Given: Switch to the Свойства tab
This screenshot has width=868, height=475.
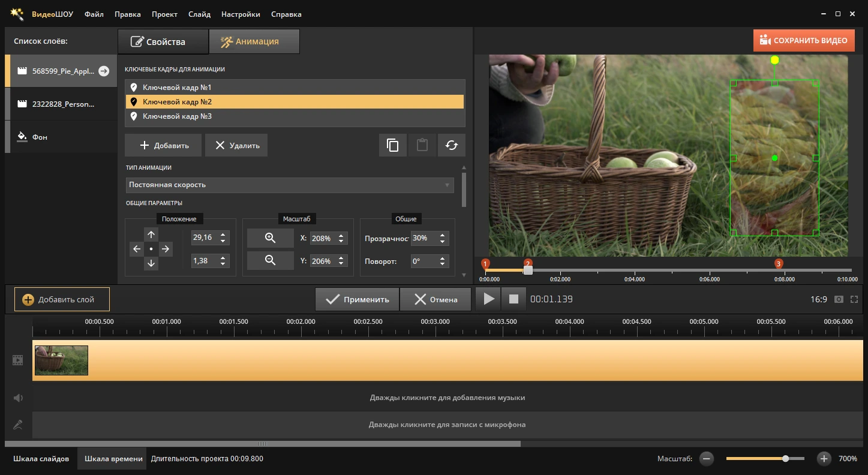Looking at the screenshot, I should [163, 41].
